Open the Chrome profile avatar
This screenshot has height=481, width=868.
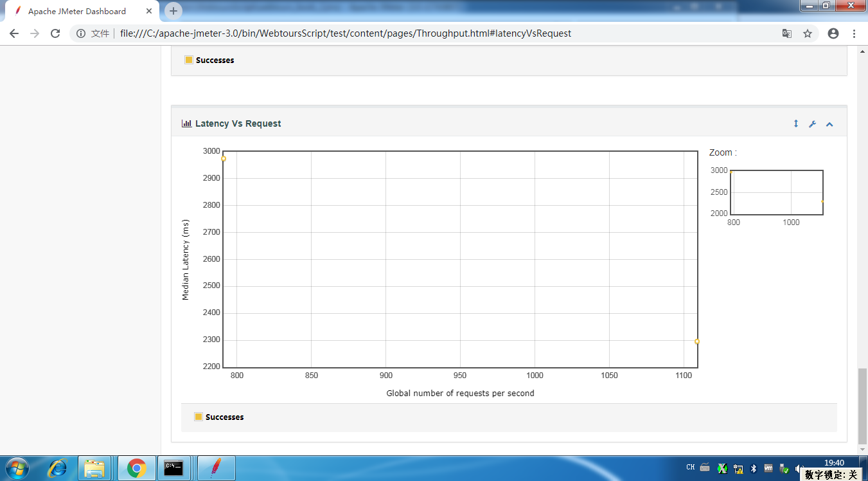(x=833, y=33)
